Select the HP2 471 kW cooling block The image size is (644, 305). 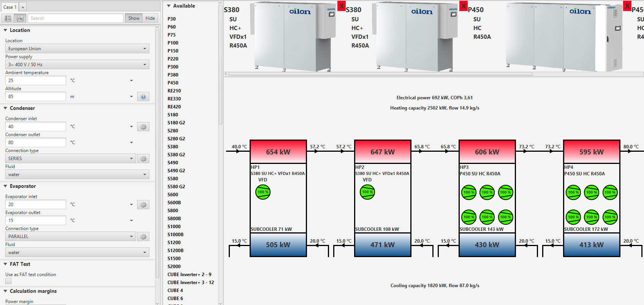[x=383, y=245]
